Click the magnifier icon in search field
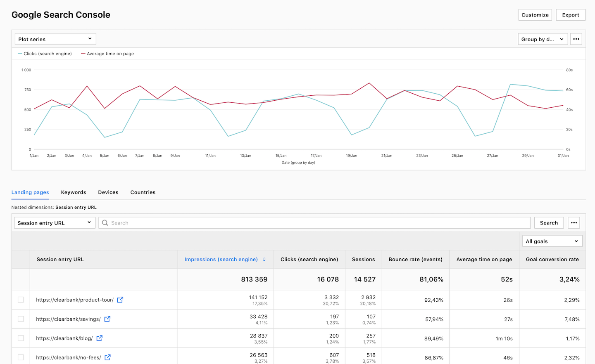Screen dimensions: 595x364 (105, 223)
